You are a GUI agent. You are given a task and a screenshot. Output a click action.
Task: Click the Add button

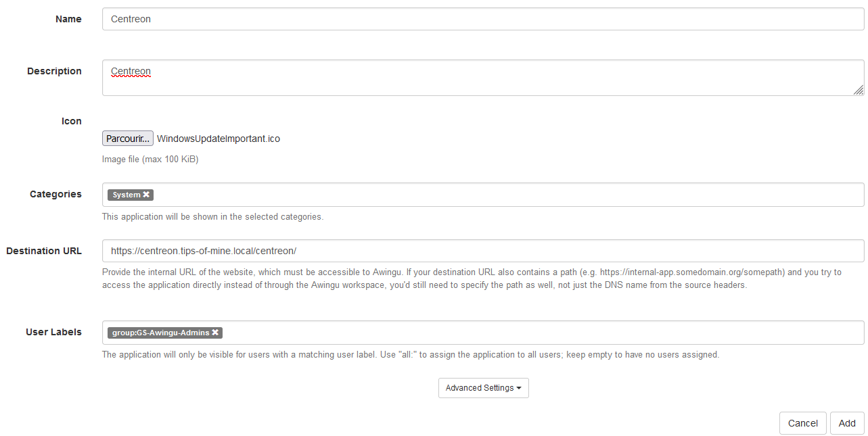pos(847,423)
